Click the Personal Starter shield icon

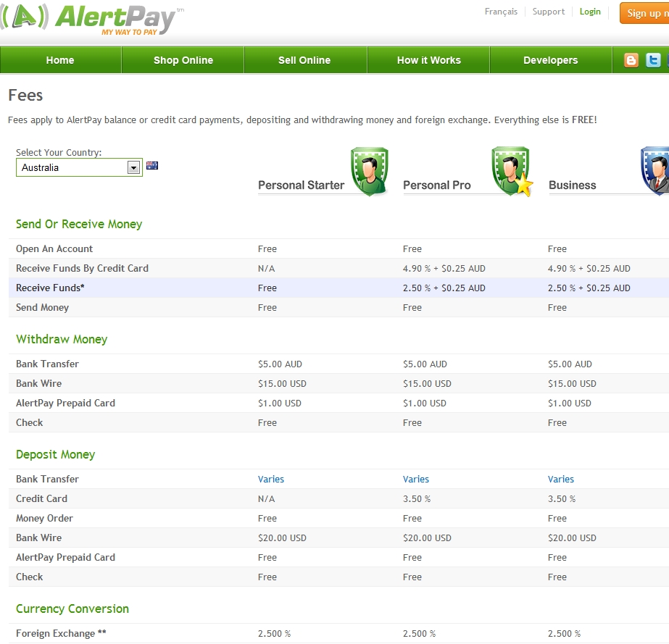pos(370,172)
